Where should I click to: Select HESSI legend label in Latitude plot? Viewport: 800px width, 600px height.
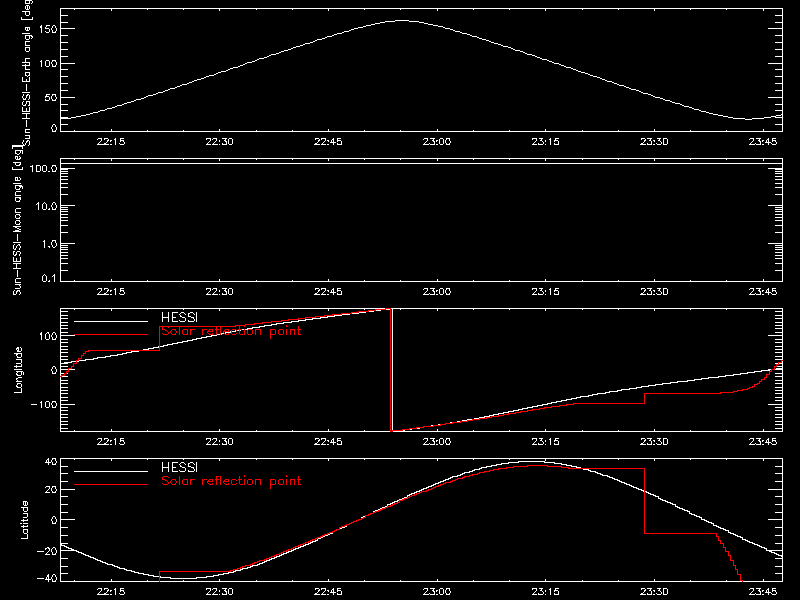(x=179, y=467)
